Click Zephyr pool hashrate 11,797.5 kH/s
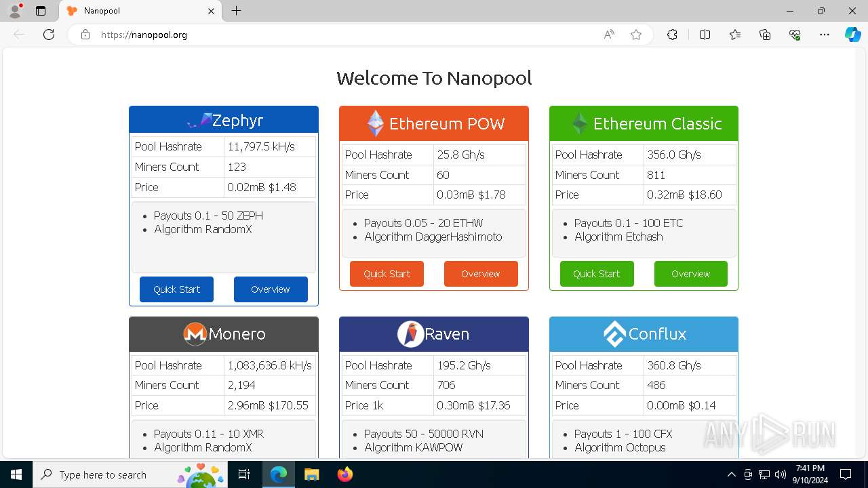This screenshot has height=488, width=868. [261, 146]
